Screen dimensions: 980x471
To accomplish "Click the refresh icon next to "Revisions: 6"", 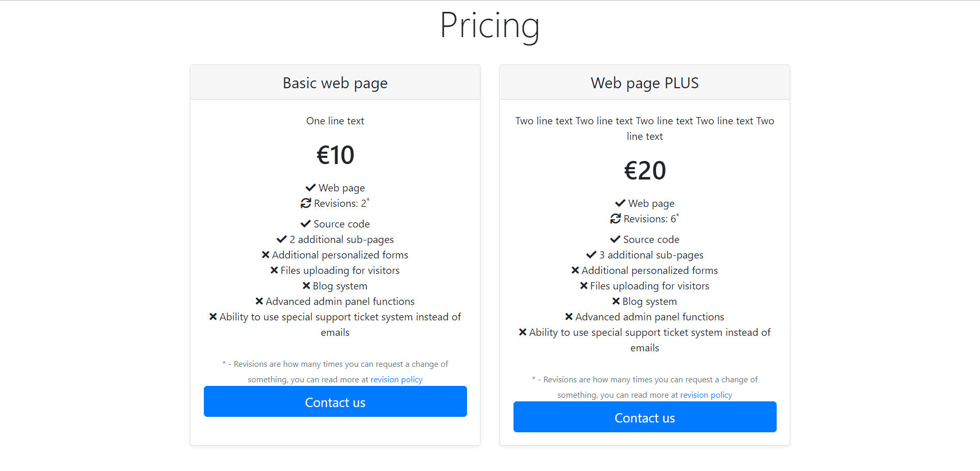I will pos(615,219).
